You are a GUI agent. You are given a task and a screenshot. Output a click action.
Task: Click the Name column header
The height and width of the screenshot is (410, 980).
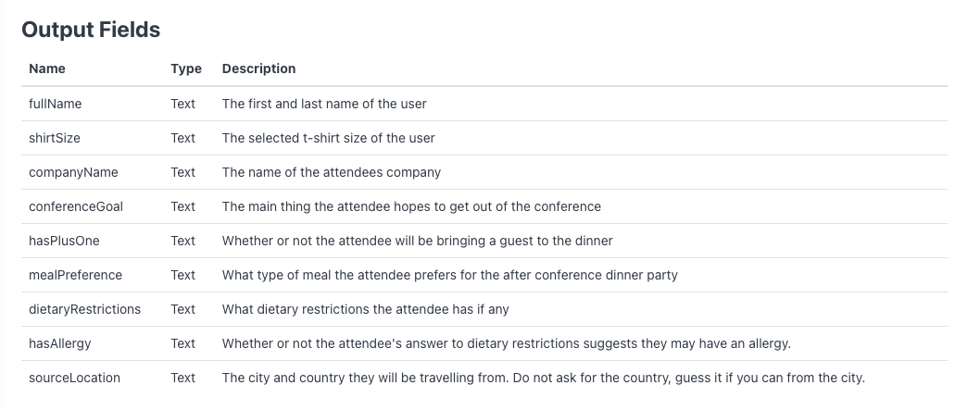[x=47, y=68]
